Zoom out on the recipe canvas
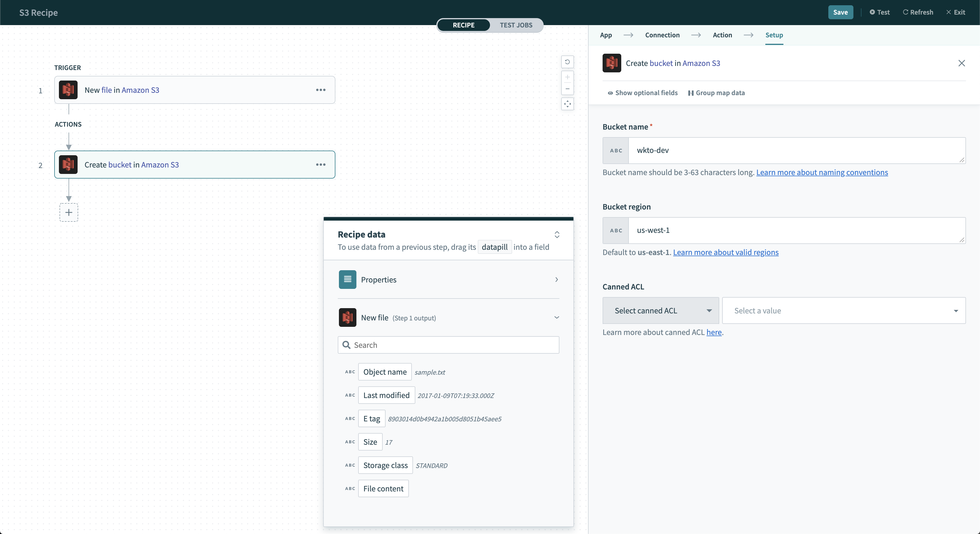The width and height of the screenshot is (980, 534). [567, 89]
